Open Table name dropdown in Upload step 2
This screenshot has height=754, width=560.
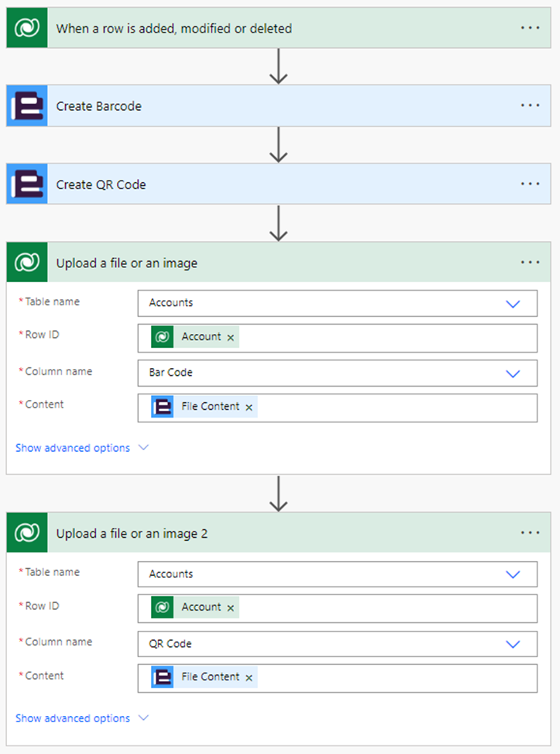click(x=512, y=574)
